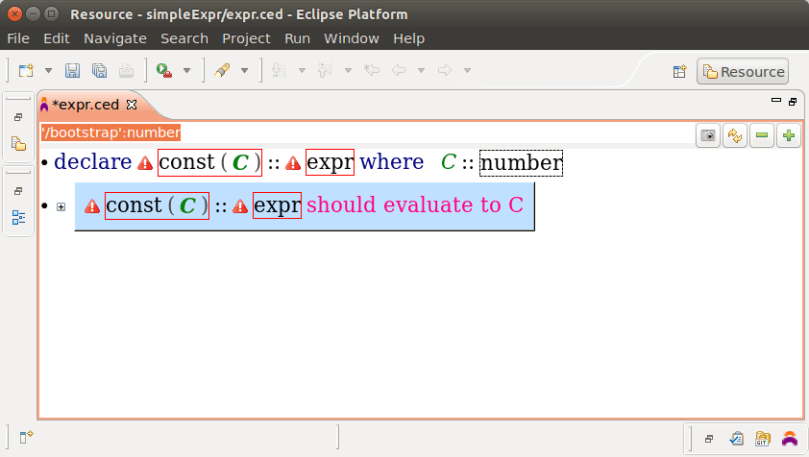This screenshot has width=809, height=457.
Task: Click the Git repositories icon in status bar
Action: [x=763, y=438]
